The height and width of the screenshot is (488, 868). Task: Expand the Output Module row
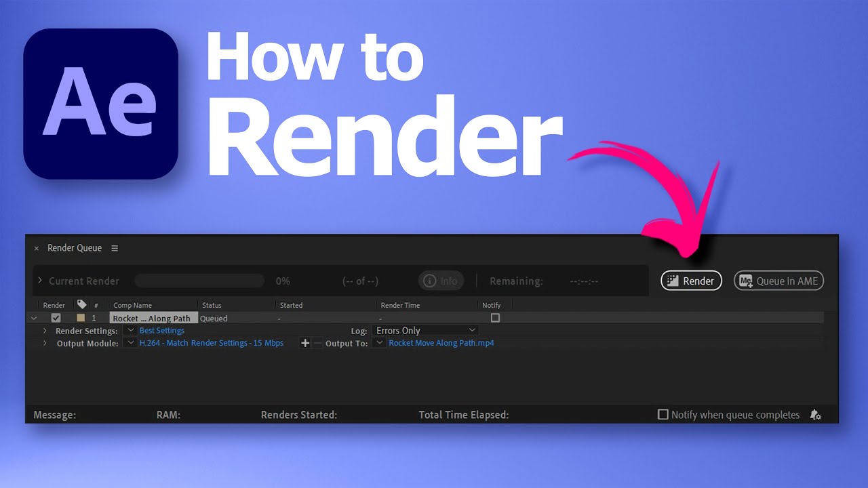click(45, 344)
